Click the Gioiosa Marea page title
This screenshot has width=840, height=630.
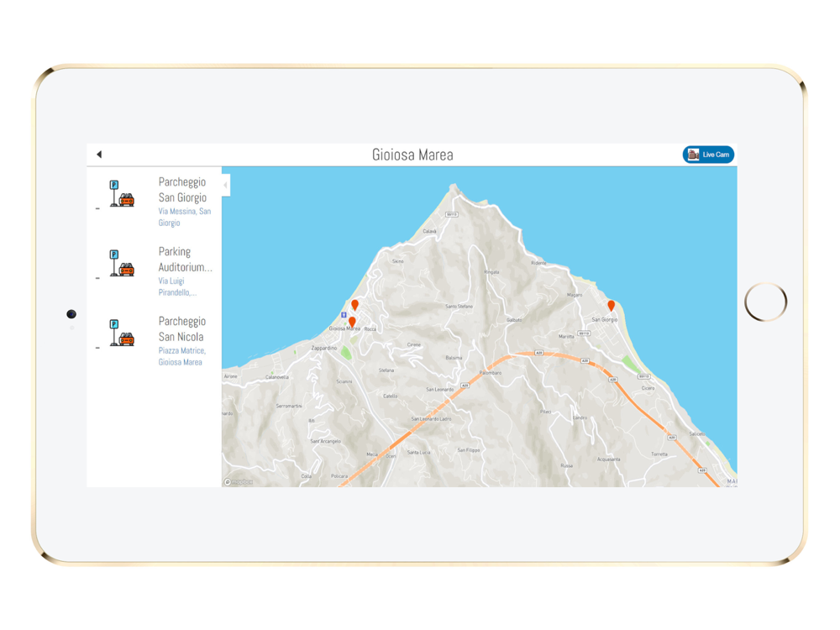(x=412, y=155)
